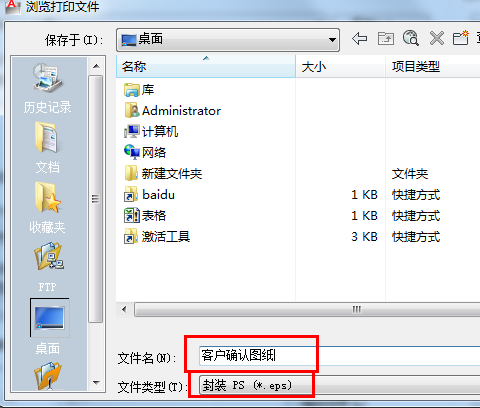Open the Search the Web icon

pos(411,38)
